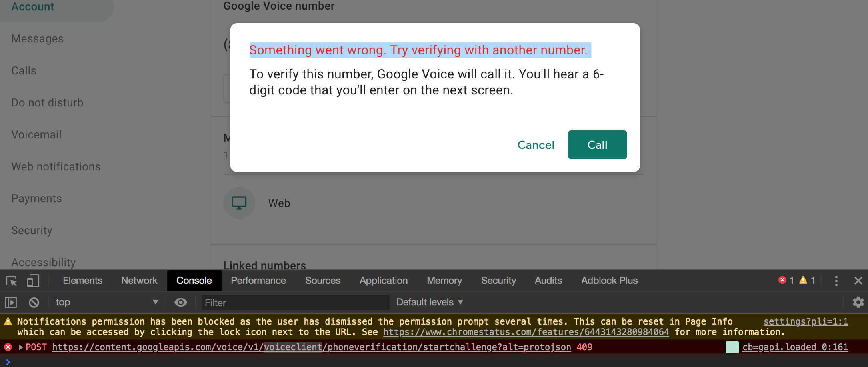The width and height of the screenshot is (868, 367).
Task: Open the Application tab
Action: click(x=383, y=281)
